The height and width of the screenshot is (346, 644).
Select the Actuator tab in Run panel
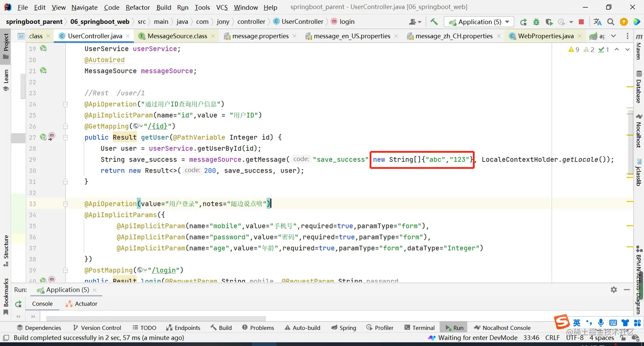click(81, 304)
